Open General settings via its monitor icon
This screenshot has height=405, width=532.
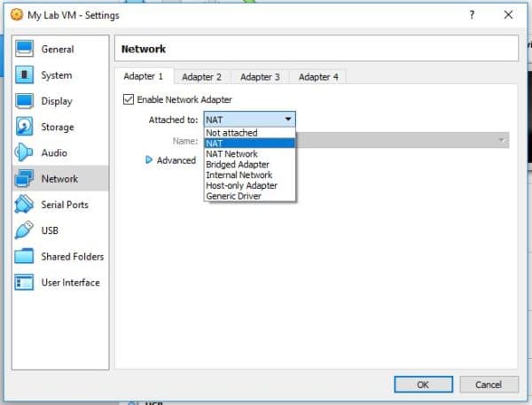point(25,49)
